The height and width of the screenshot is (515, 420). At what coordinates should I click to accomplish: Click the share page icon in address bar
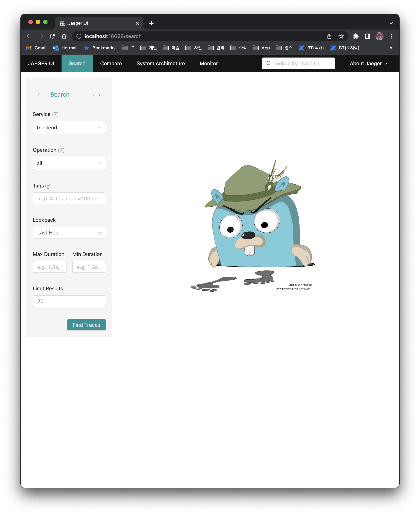329,36
